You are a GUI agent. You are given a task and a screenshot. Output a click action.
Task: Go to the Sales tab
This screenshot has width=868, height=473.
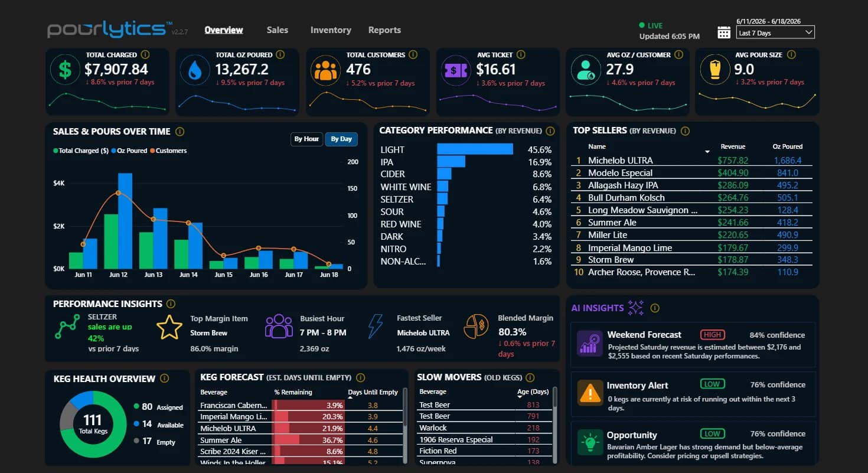278,30
